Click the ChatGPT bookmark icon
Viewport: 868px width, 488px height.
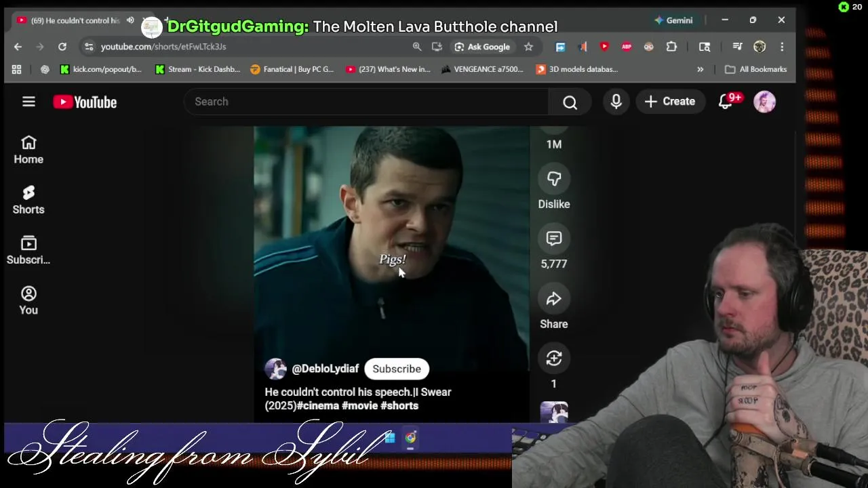(x=45, y=69)
